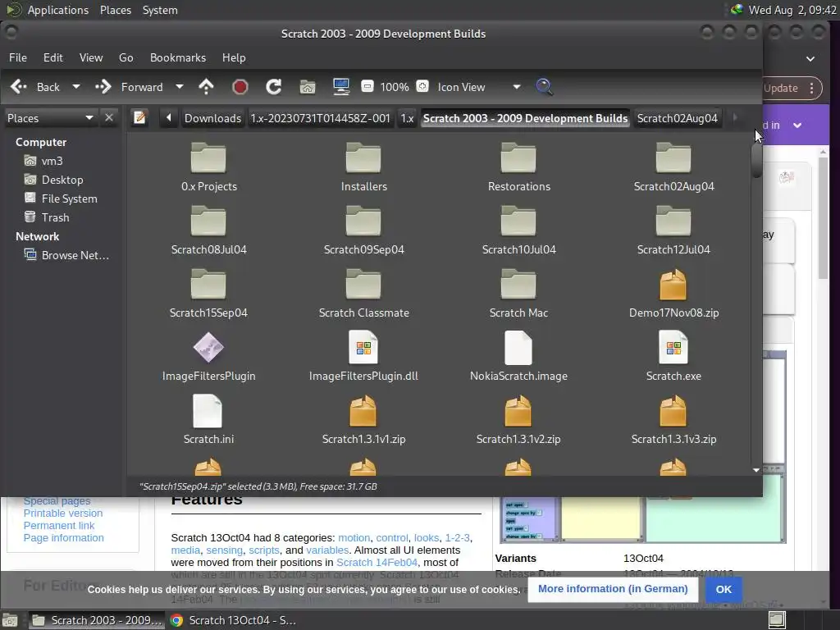The image size is (840, 630).
Task: Select the Scratch1.3.1v3.zip archive
Action: 673,420
